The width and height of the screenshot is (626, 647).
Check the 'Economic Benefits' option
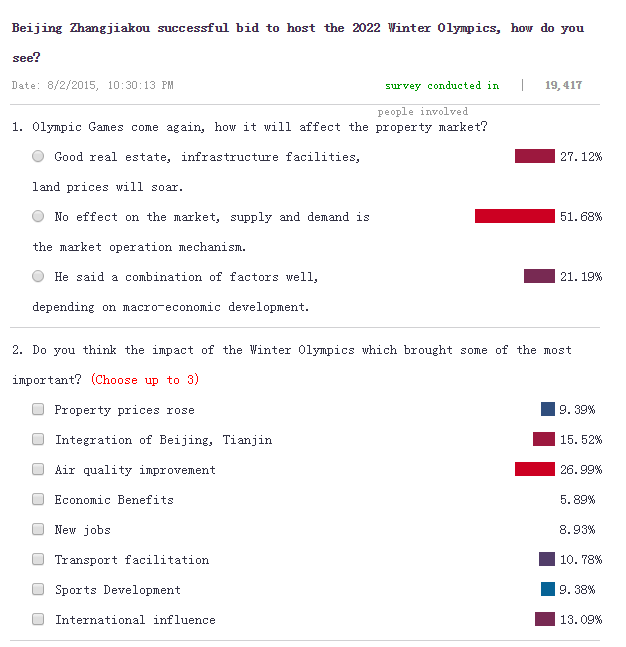coord(38,499)
